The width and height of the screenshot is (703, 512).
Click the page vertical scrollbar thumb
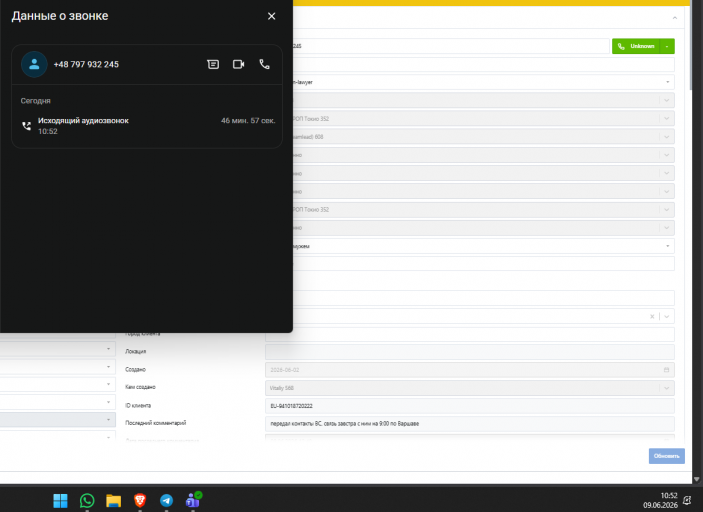(691, 45)
